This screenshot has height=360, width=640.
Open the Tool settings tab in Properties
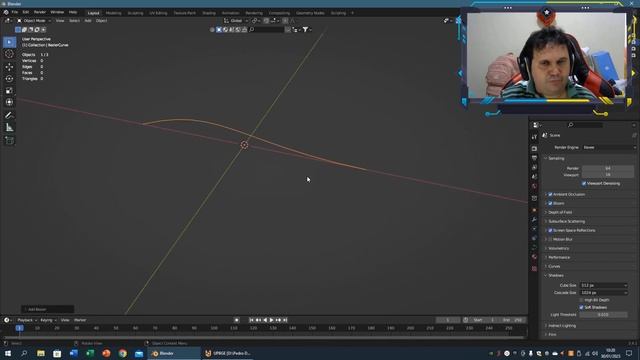click(534, 137)
